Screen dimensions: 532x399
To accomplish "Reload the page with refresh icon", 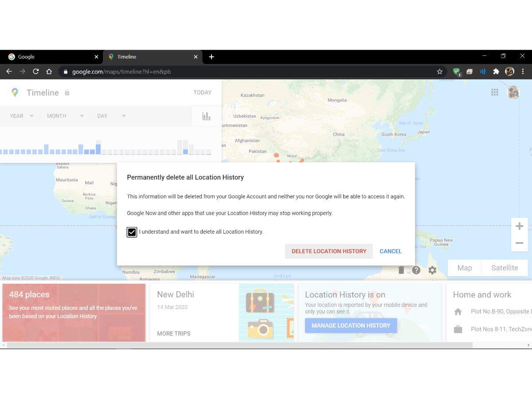I will [36, 71].
